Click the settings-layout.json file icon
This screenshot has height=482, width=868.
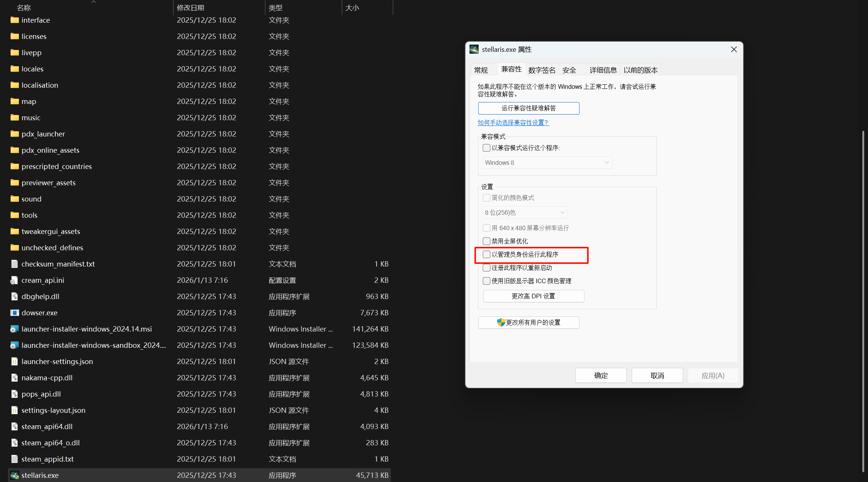pyautogui.click(x=14, y=410)
